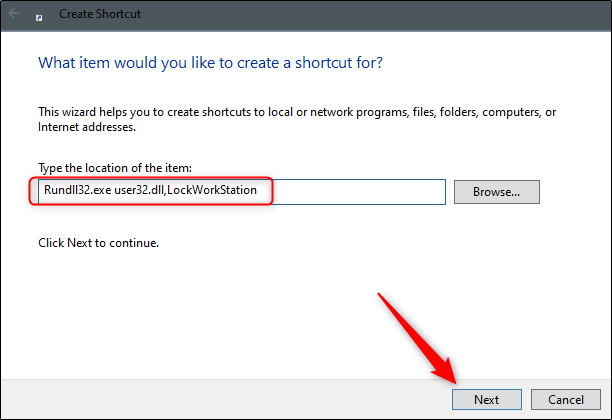Click 'Internet addresses.' in the description
The width and height of the screenshot is (612, 420).
point(87,127)
